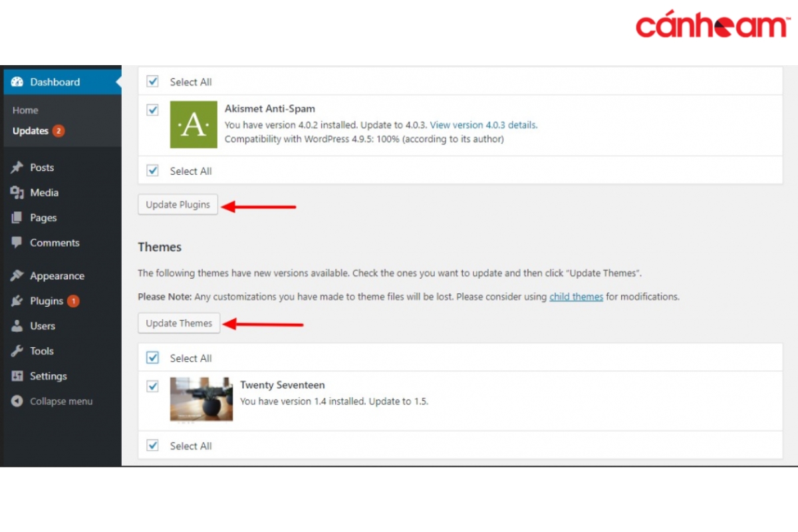Open the Updates submenu item
798x532 pixels.
click(31, 131)
